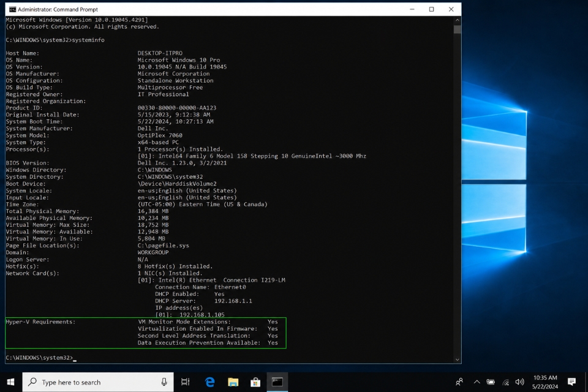Open File Explorer from the taskbar
Image resolution: width=588 pixels, height=392 pixels.
[233, 382]
